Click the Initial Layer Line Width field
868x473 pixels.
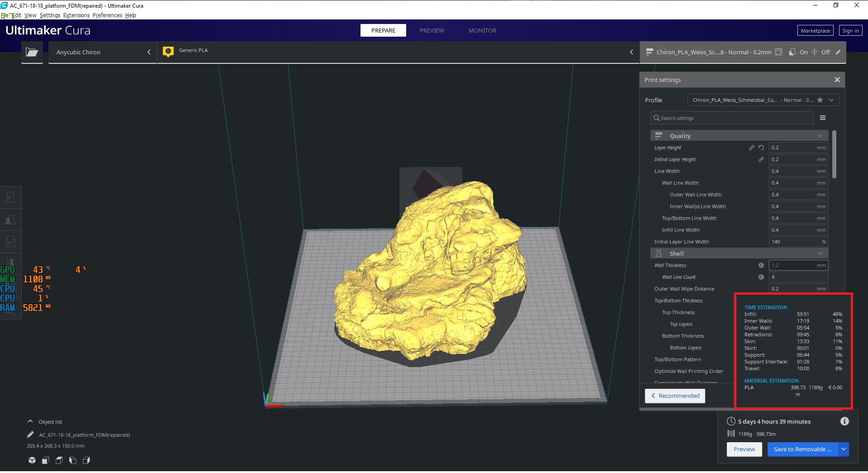pos(799,242)
